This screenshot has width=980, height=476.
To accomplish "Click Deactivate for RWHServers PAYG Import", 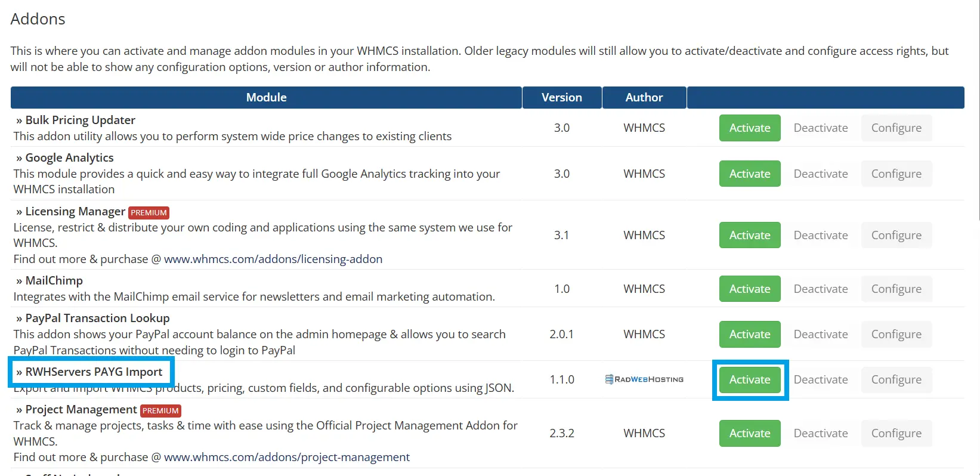I will pos(821,379).
